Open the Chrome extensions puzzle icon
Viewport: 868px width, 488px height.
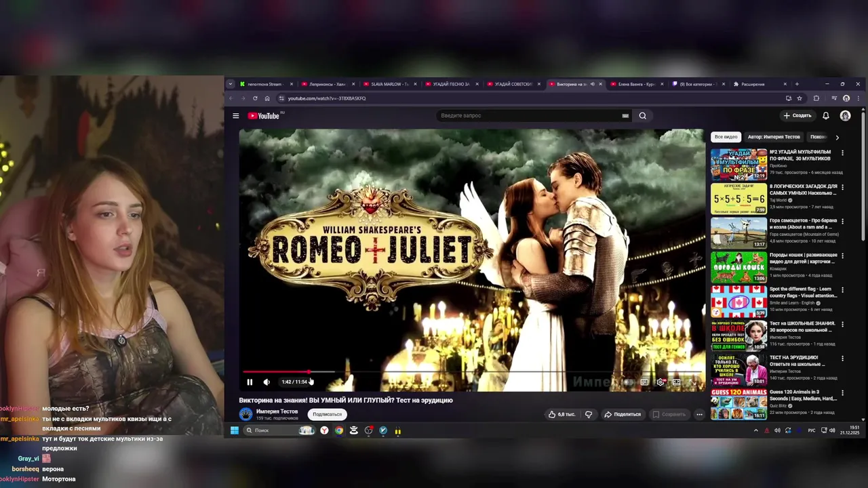[x=816, y=98]
